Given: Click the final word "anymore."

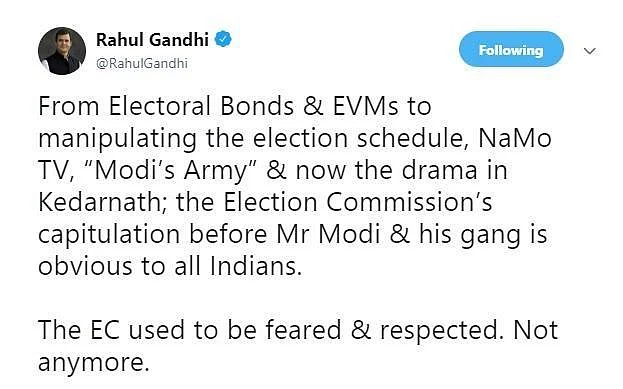Looking at the screenshot, I should coord(94,363).
